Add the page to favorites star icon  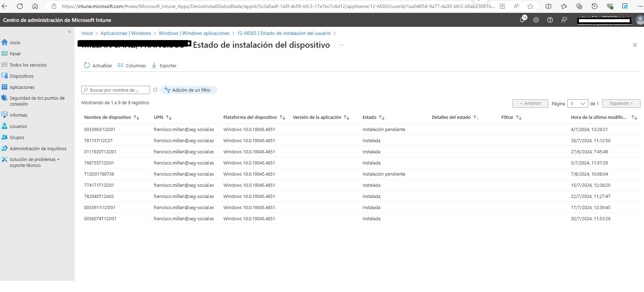coord(530,6)
